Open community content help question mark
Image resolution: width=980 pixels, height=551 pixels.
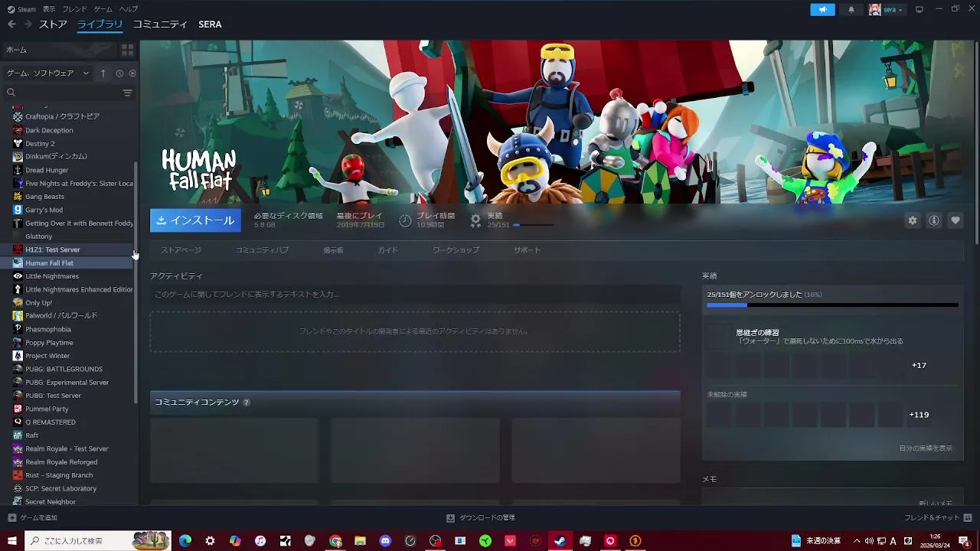tap(247, 403)
